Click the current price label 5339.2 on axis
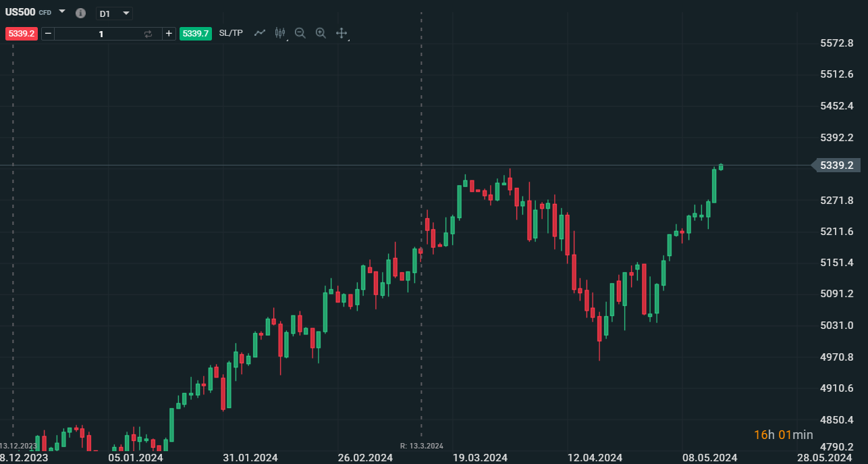 (x=836, y=165)
